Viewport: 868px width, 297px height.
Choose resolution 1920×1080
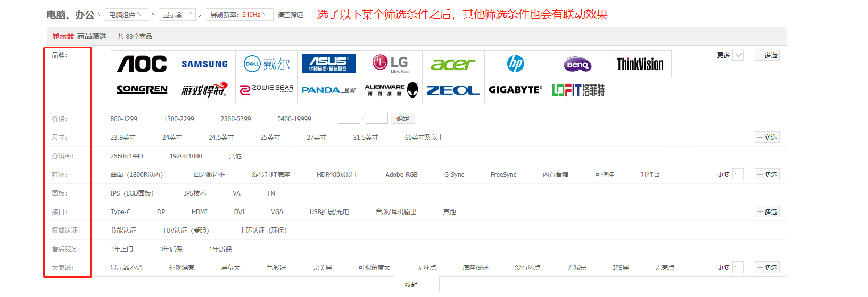(186, 156)
